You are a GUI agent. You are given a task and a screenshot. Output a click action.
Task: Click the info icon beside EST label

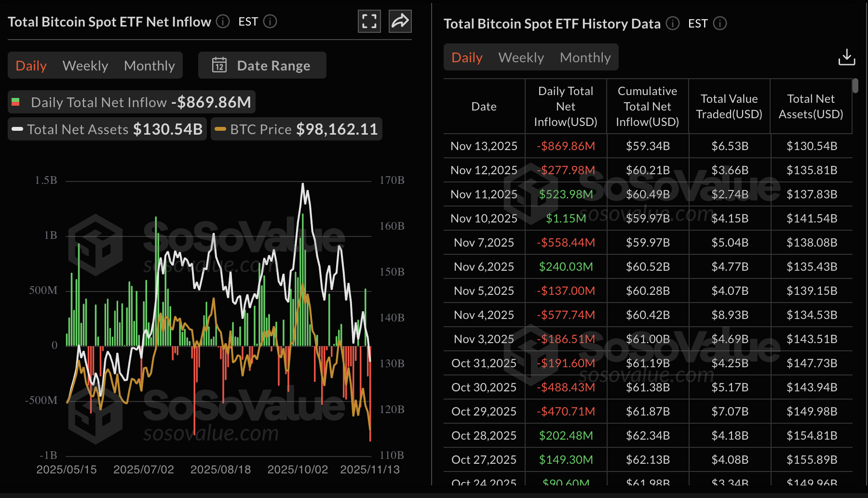pos(271,22)
